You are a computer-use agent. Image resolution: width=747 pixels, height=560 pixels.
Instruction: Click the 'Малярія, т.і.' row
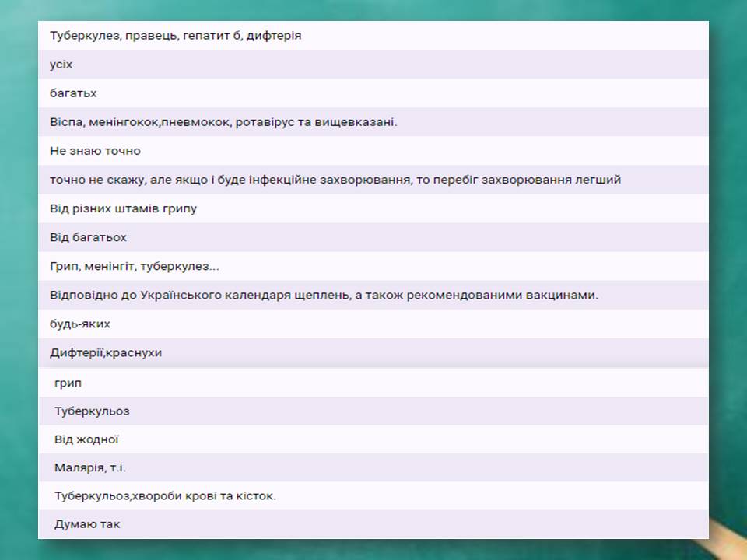[x=373, y=467]
